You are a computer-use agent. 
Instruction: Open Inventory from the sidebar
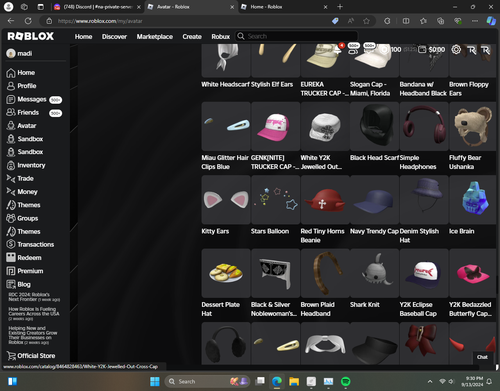point(26,165)
